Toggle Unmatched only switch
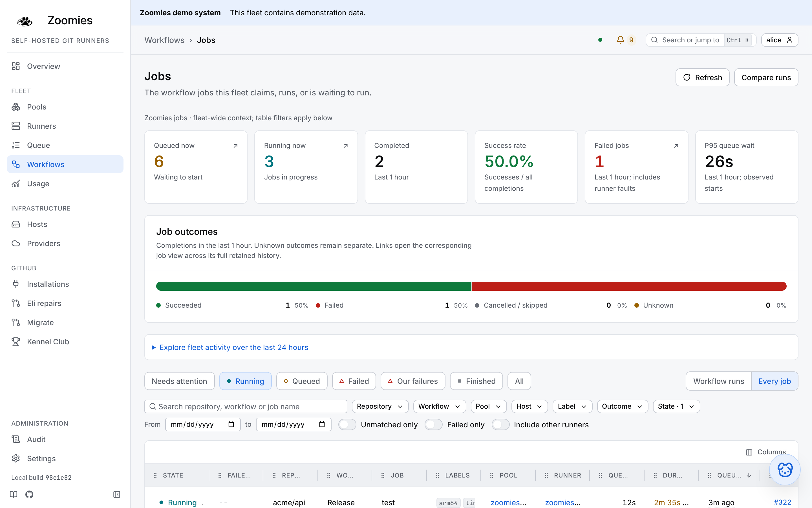The width and height of the screenshot is (812, 508). (347, 425)
